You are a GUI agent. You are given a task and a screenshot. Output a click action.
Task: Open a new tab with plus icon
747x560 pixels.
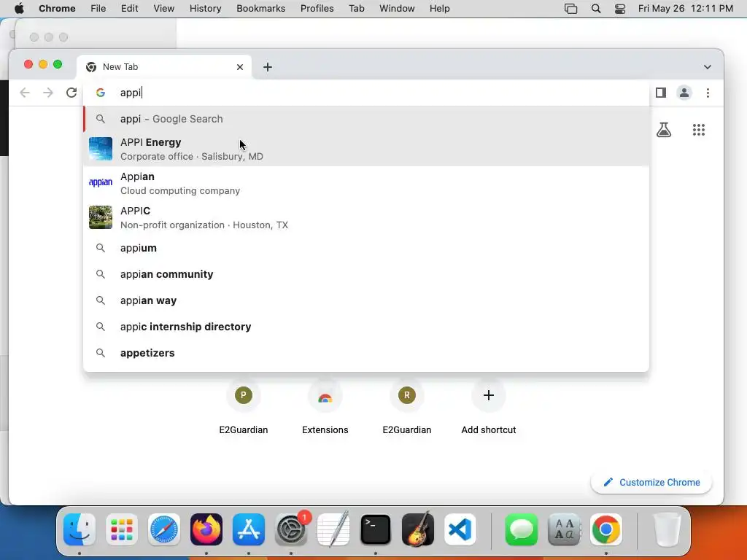click(268, 67)
